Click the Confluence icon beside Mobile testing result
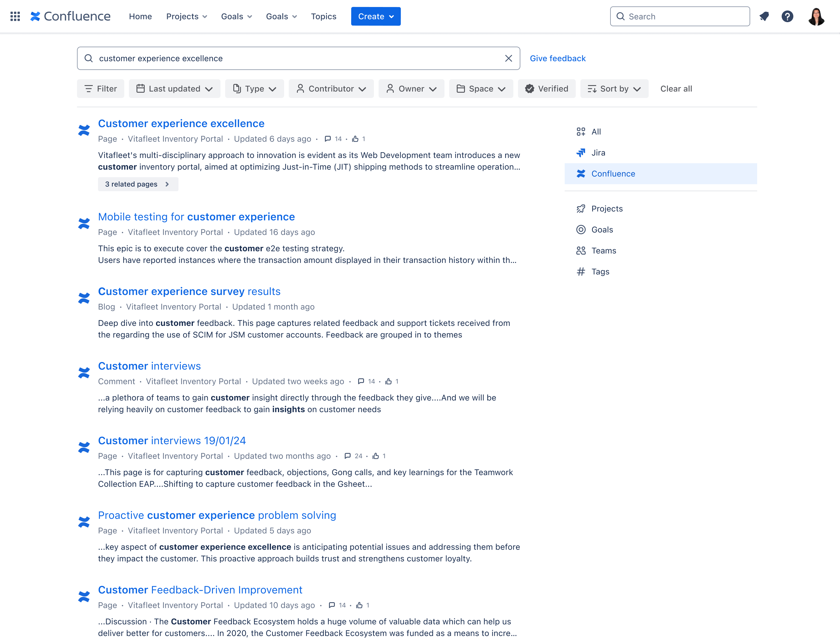Image resolution: width=840 pixels, height=643 pixels. pyautogui.click(x=84, y=224)
